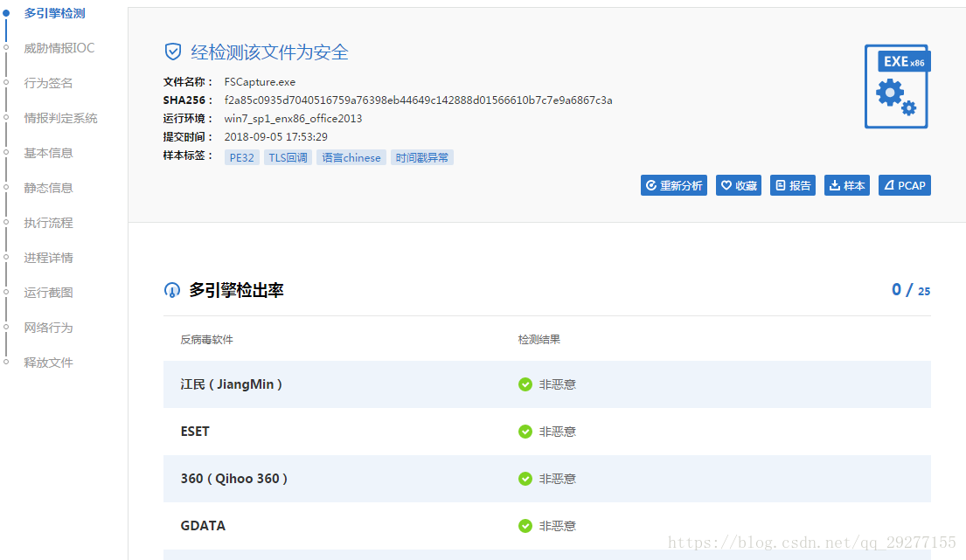Click the GDATA engine name

coord(203,526)
